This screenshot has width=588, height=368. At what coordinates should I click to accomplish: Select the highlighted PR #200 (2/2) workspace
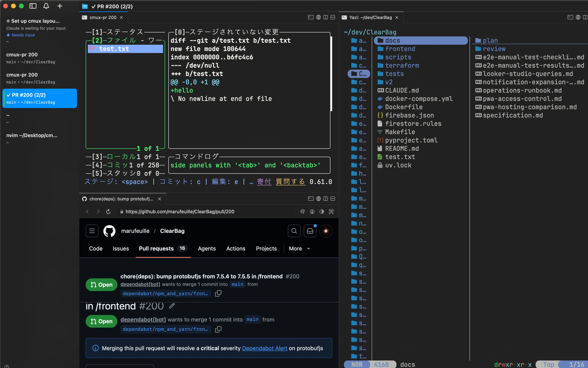tap(40, 98)
